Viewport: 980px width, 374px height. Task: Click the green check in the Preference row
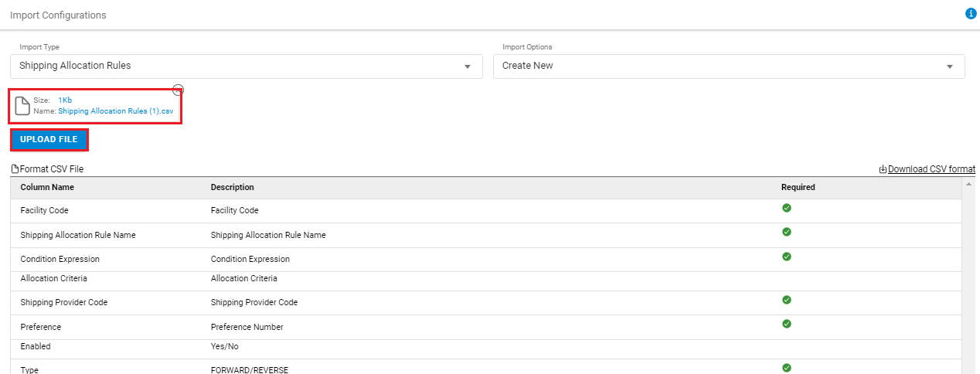787,324
